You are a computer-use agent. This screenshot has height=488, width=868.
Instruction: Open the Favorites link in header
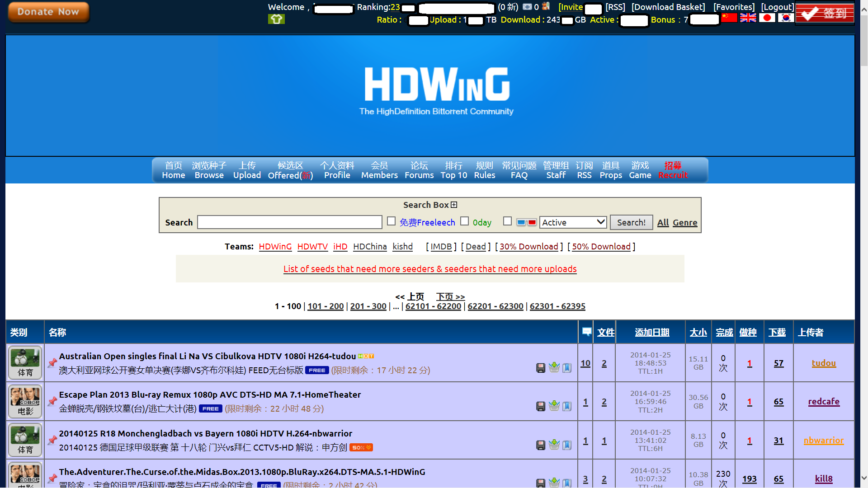tap(734, 7)
